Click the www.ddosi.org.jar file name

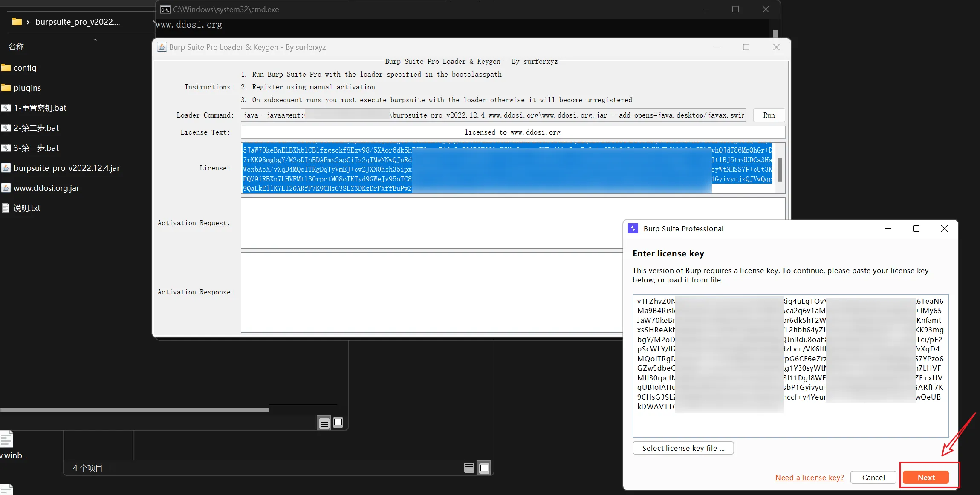[46, 188]
